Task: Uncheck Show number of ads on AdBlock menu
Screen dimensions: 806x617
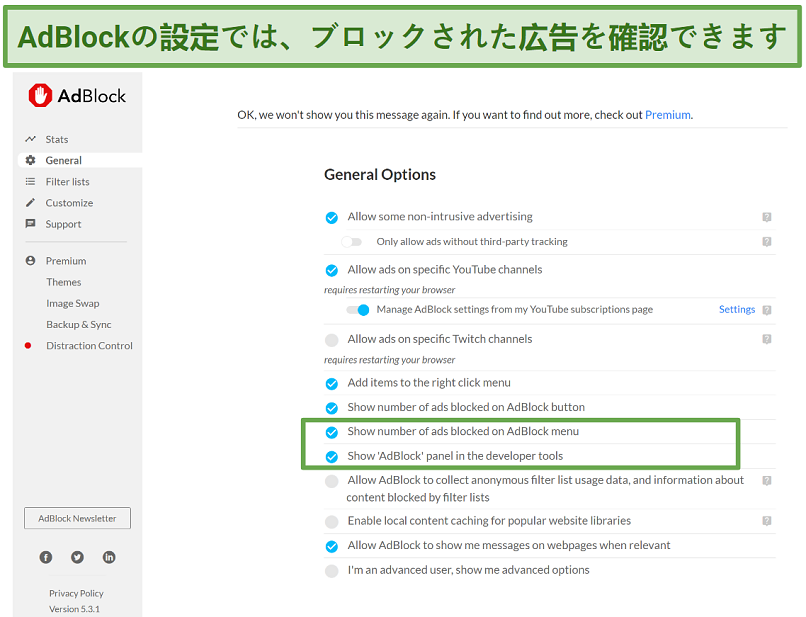Action: point(332,432)
